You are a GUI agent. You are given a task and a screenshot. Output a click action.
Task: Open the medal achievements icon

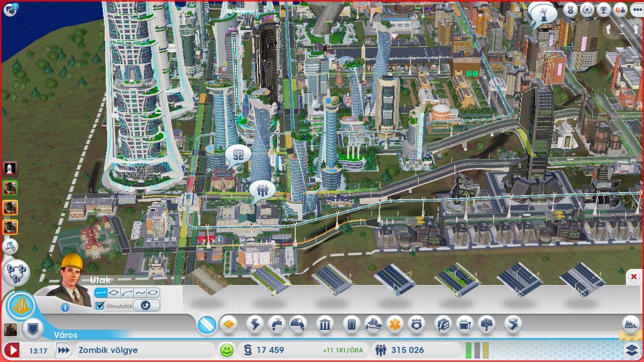pyautogui.click(x=570, y=10)
